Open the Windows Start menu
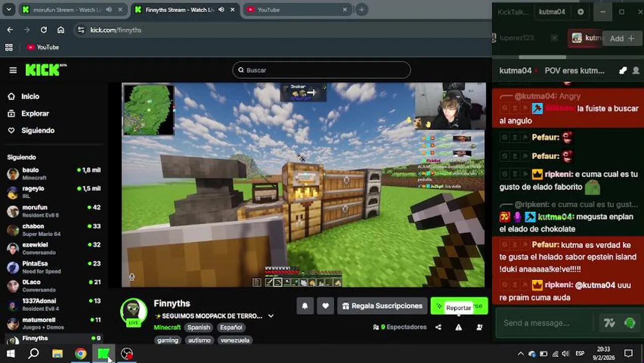Screen dimensions: 644x363 coord(10,353)
